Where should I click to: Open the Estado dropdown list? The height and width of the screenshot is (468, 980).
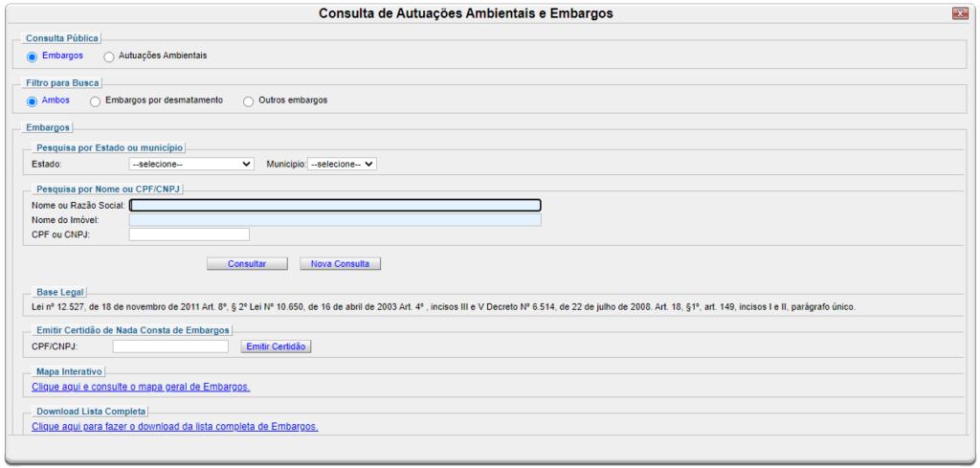(191, 164)
